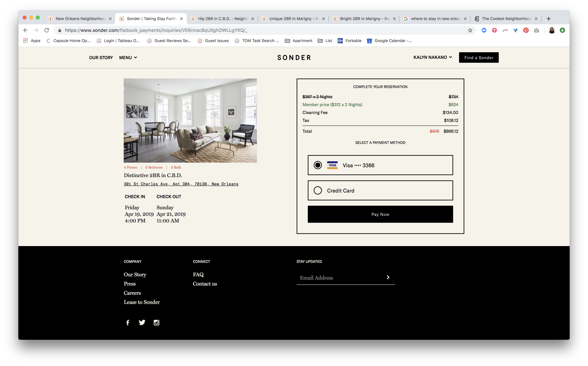Open a new browser tab
The width and height of the screenshot is (588, 366).
(549, 19)
